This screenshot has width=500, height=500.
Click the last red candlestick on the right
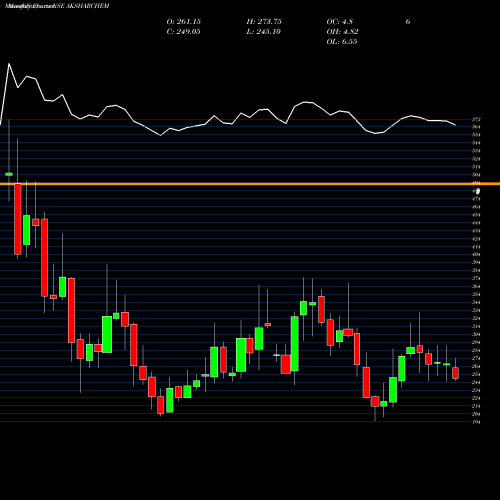(455, 373)
